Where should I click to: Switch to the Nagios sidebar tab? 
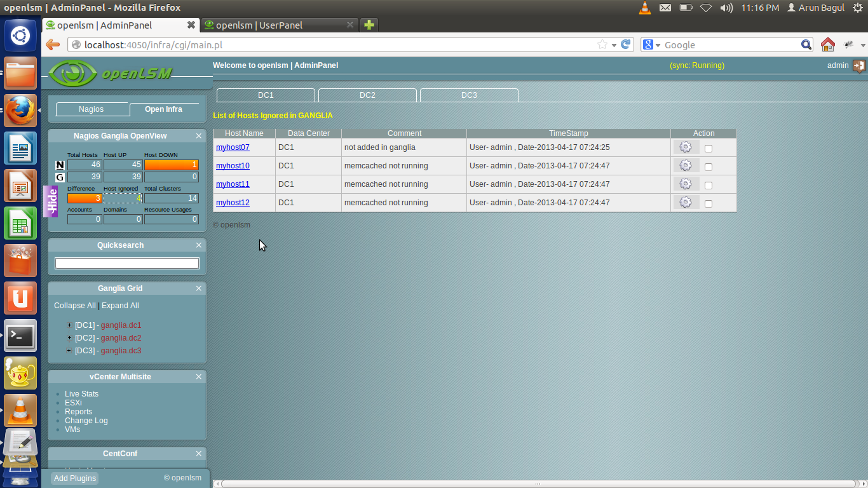pos(92,109)
